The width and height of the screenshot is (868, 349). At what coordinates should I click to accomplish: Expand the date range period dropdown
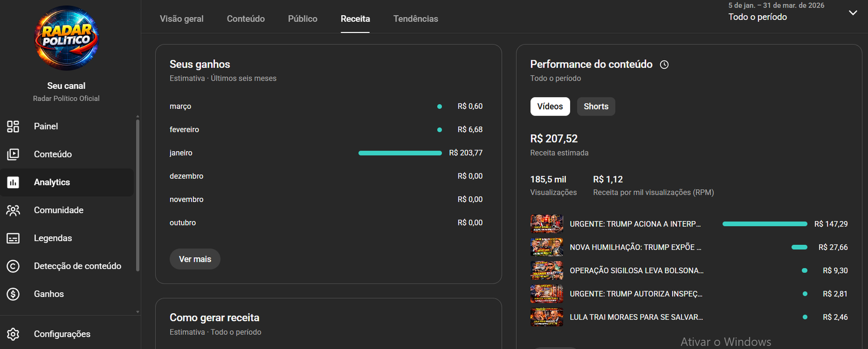(853, 12)
